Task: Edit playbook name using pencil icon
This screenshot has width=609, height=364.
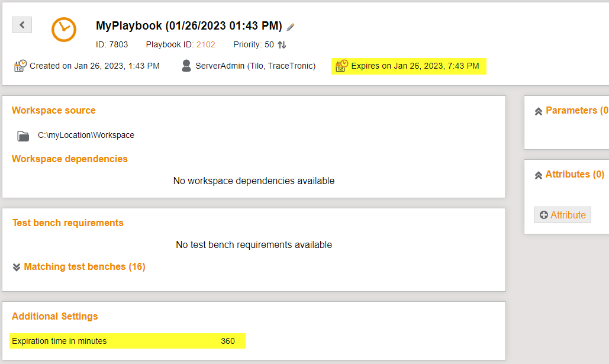Action: (290, 26)
